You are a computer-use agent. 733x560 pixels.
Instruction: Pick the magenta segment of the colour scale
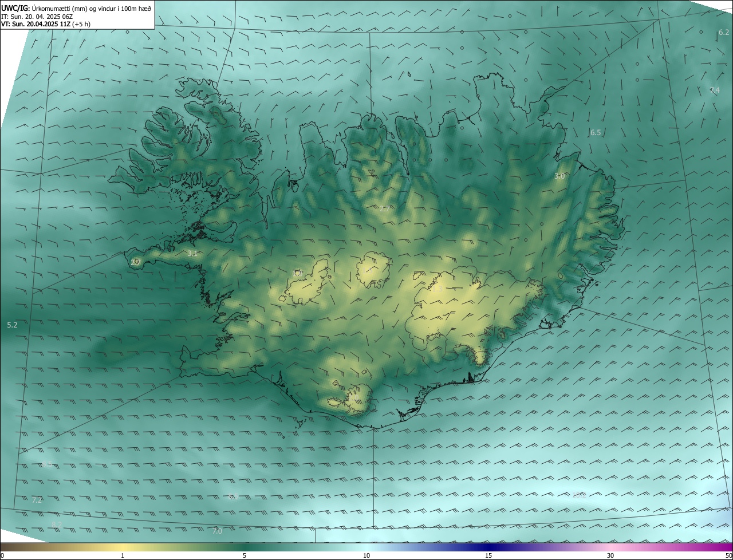tap(710, 547)
